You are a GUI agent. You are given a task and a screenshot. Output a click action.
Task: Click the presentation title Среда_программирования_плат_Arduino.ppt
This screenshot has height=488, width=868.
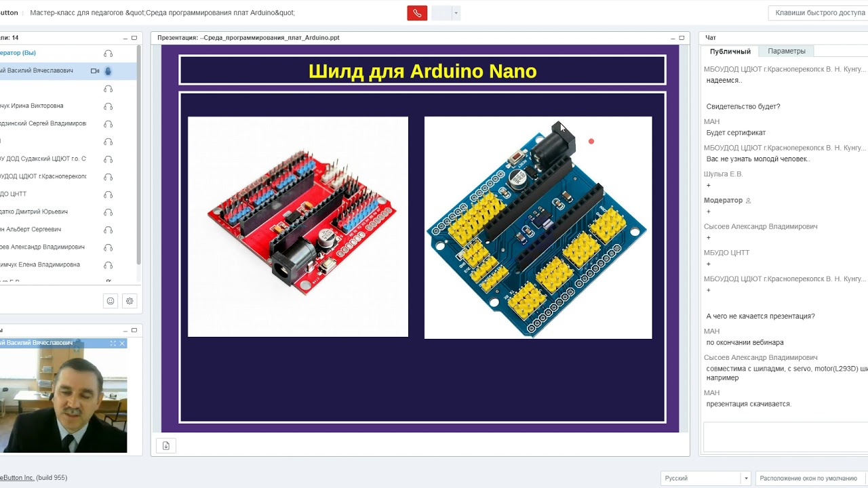pyautogui.click(x=248, y=38)
